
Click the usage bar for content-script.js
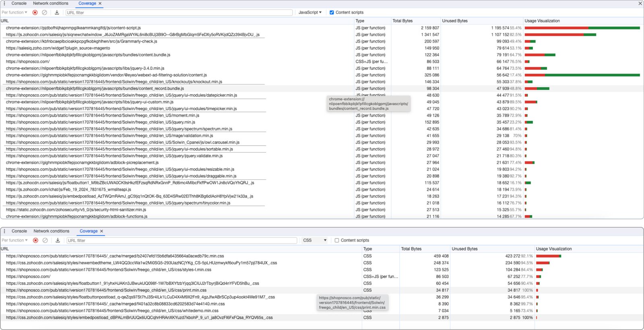(x=582, y=28)
